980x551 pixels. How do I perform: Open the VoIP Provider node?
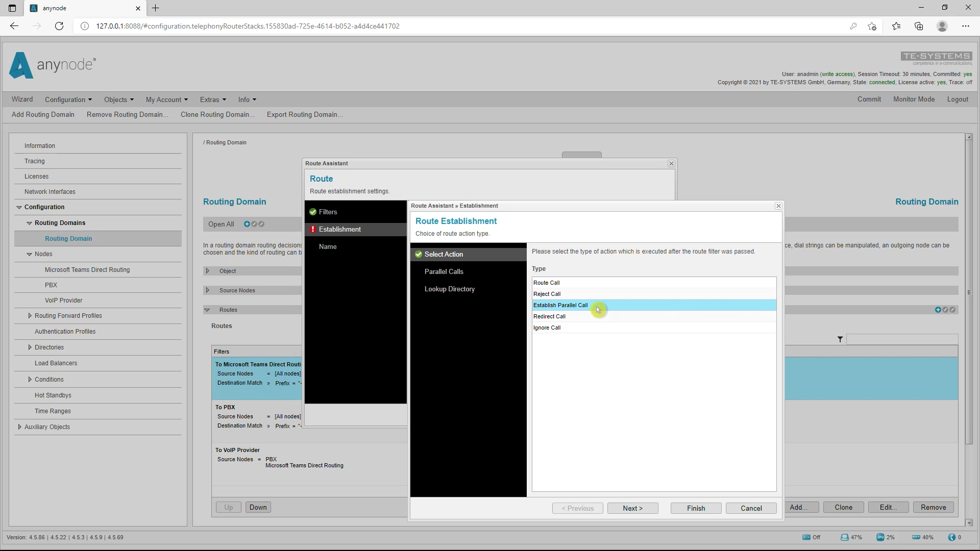63,300
